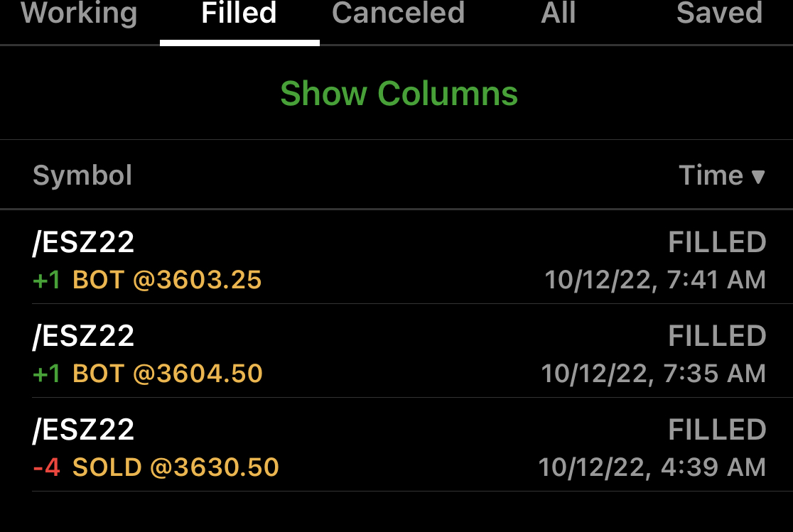The height and width of the screenshot is (532, 793).
Task: Open the /ESZ22 order filled at 4:39 AM
Action: [x=84, y=430]
